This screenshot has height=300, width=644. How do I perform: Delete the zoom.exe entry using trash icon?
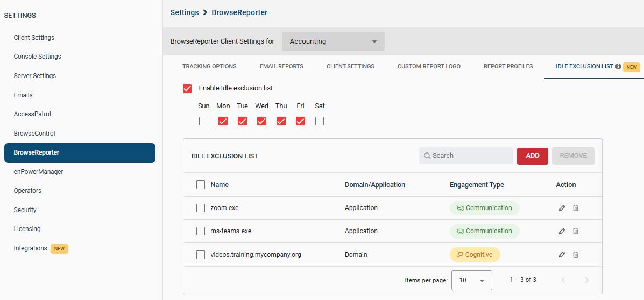click(576, 208)
